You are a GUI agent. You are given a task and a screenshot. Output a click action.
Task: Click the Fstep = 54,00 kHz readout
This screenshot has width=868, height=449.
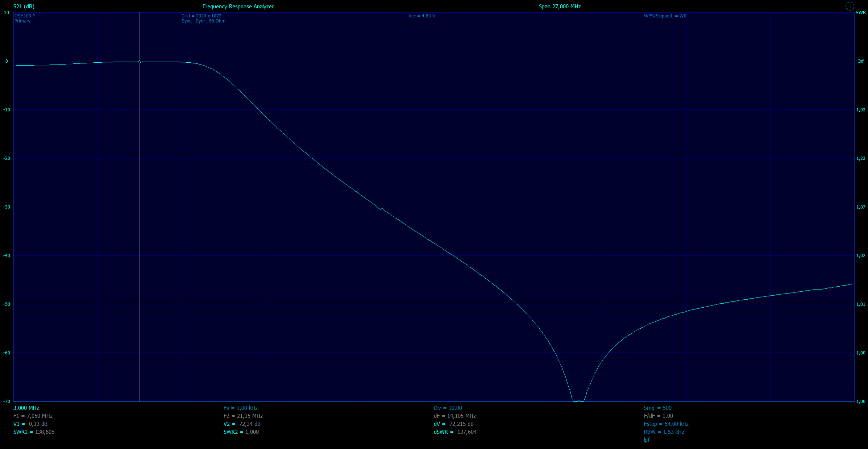tap(666, 424)
